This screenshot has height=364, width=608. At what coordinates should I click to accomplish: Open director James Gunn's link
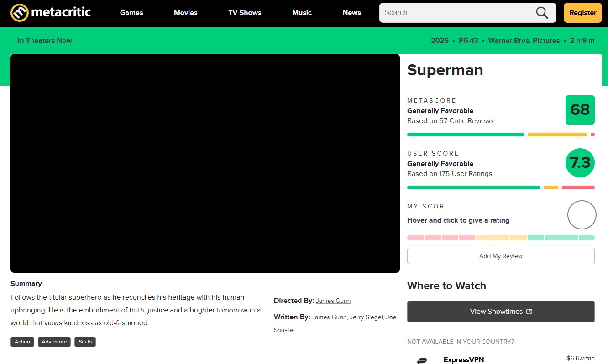click(x=333, y=301)
